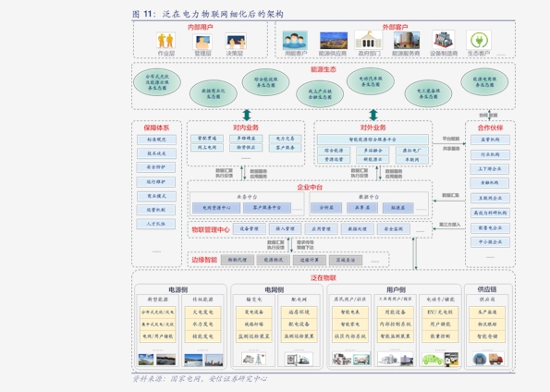Click the 管理层 manager icon
The image size is (550, 392).
click(202, 42)
